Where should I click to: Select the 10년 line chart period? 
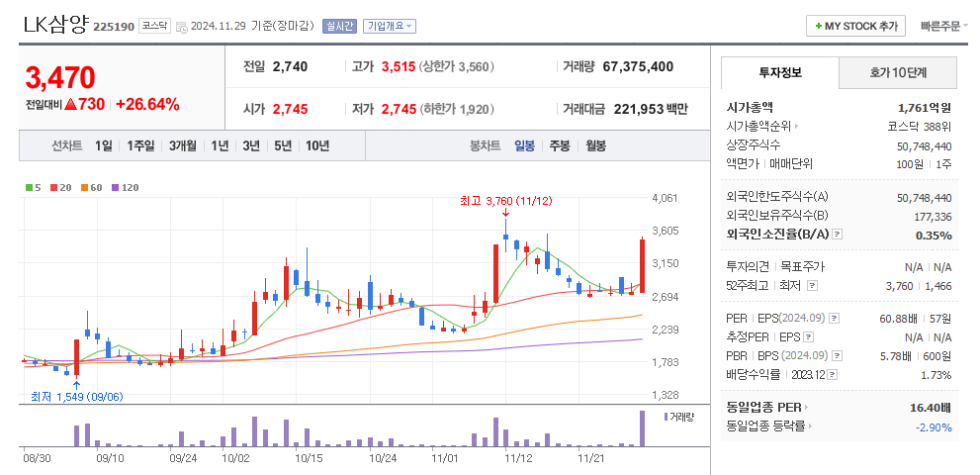[316, 145]
